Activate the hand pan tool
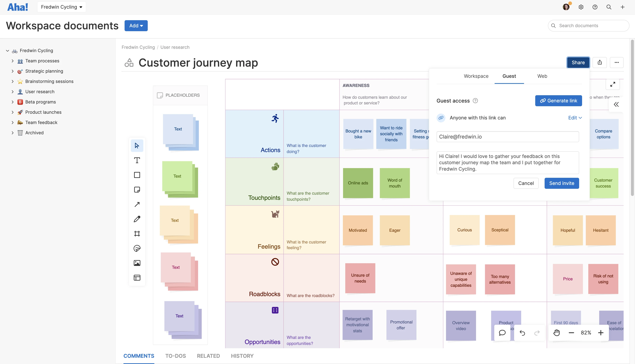 click(x=556, y=333)
